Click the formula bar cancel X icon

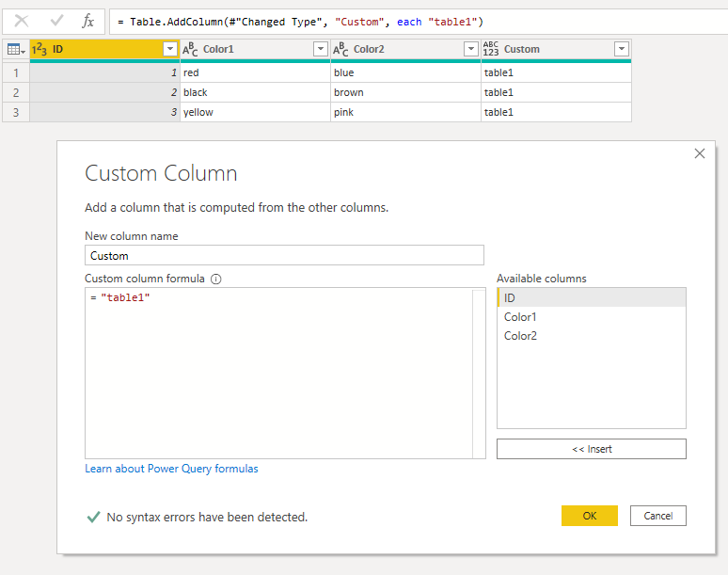(x=22, y=21)
